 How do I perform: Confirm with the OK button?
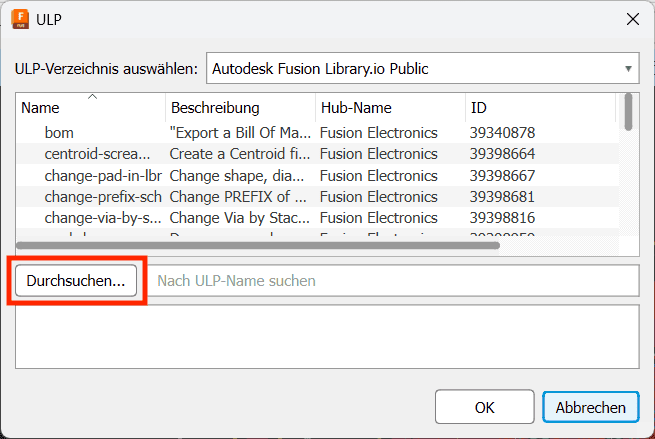pyautogui.click(x=485, y=407)
